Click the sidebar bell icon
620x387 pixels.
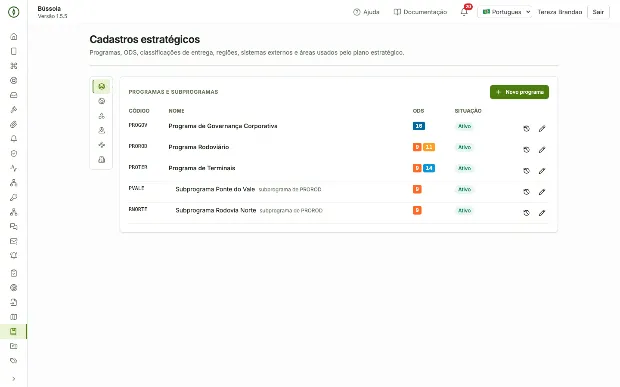click(13, 139)
